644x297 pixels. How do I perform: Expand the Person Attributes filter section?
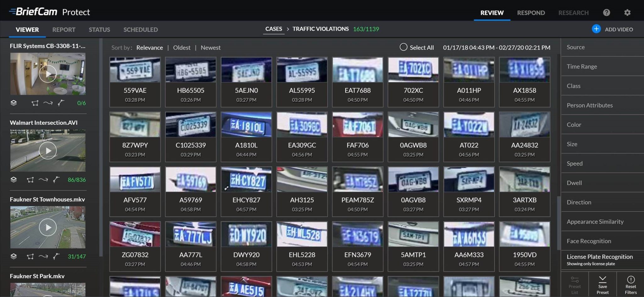(x=589, y=105)
